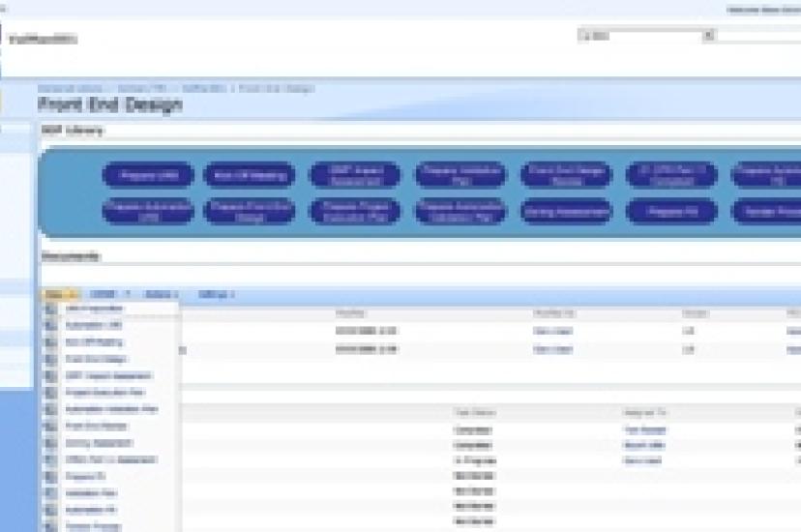This screenshot has width=801, height=532.
Task: Click the Front End Design page title
Action: (x=110, y=104)
